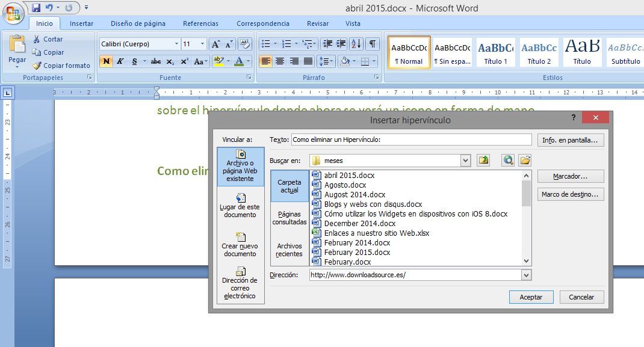Image resolution: width=644 pixels, height=347 pixels.
Task: Align text left
Action: (266, 61)
